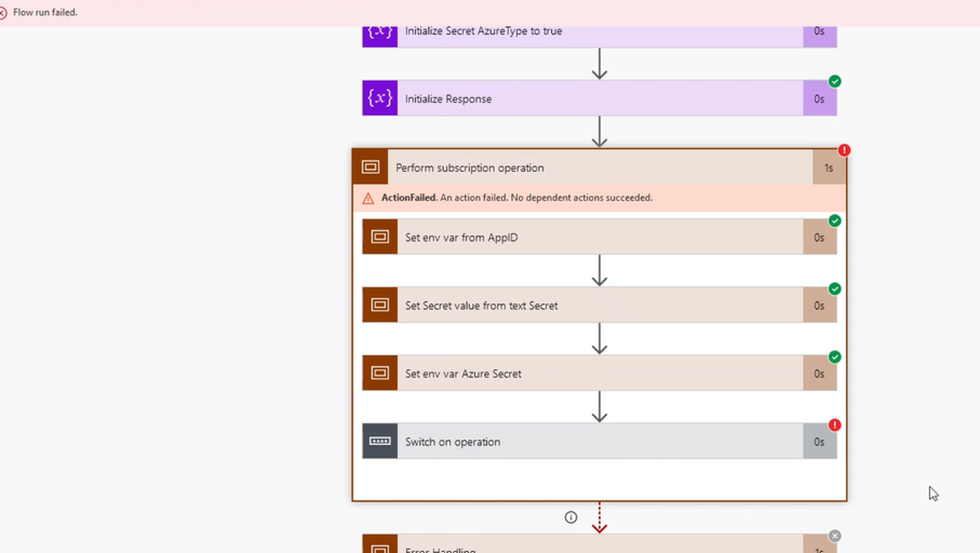Click the red failure badge on Switch on operation
Image resolution: width=980 pixels, height=553 pixels.
(x=835, y=425)
